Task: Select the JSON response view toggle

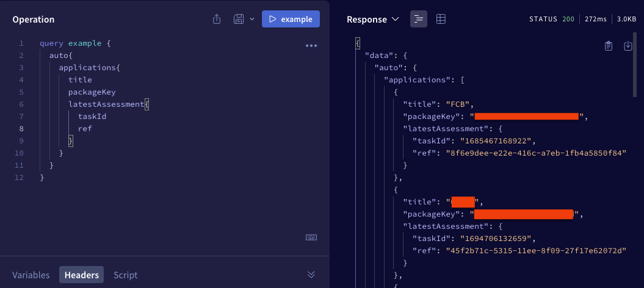Action: 418,19
